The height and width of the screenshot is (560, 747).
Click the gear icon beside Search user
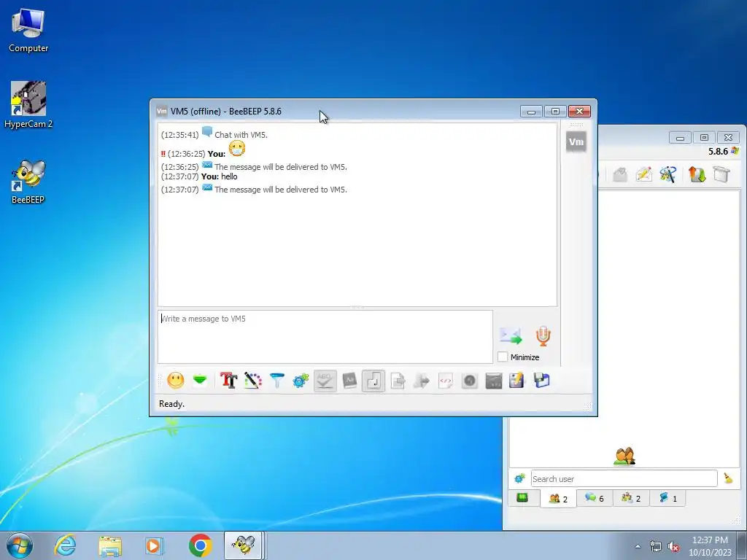(519, 478)
